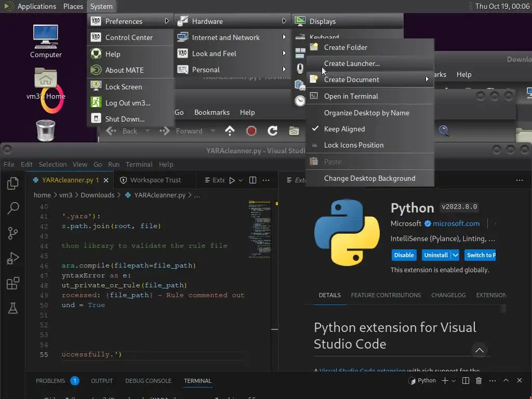Image resolution: width=532 pixels, height=399 pixels.
Task: Open the FEATURE CONTRIBUTIONS tab
Action: click(x=386, y=295)
